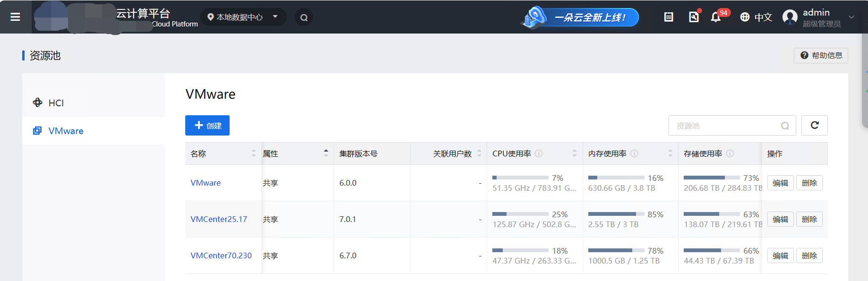Select VMware in the sidebar

click(94, 131)
